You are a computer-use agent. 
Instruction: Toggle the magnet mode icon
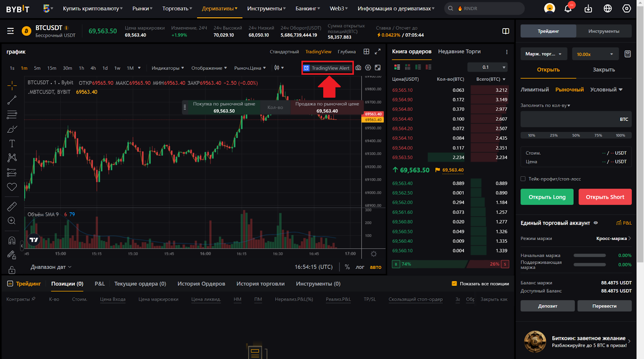click(x=12, y=240)
